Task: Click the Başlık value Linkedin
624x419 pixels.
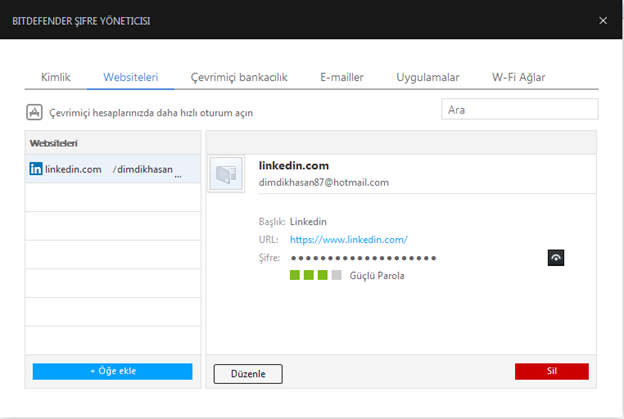Action: tap(308, 222)
